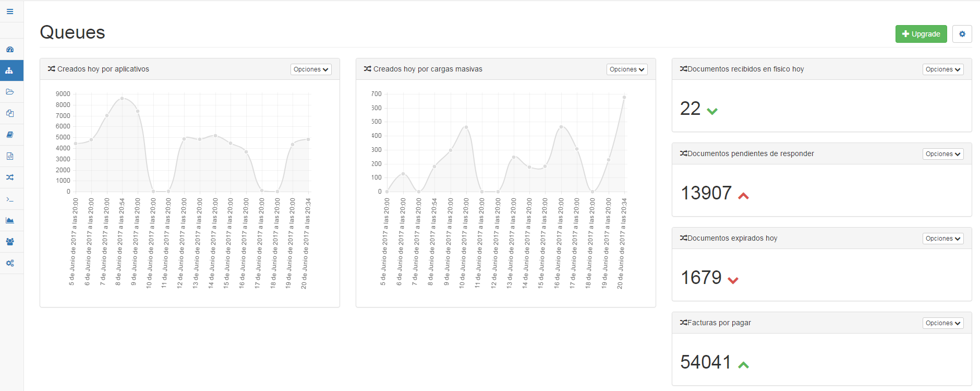
Task: Click the green Upgrade button
Action: 921,34
